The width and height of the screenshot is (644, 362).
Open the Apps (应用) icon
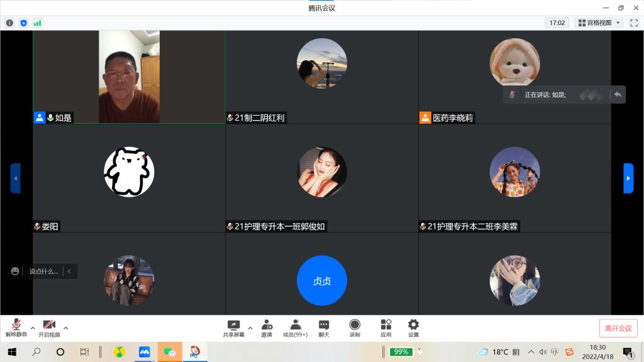coord(386,328)
